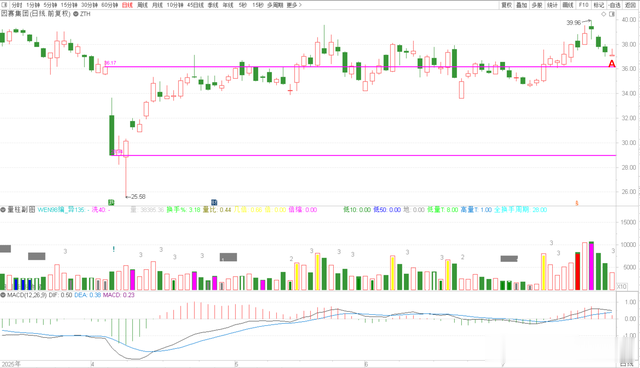Toggle the 复权 price adjustment option
The width and height of the screenshot is (640, 368).
[x=507, y=5]
